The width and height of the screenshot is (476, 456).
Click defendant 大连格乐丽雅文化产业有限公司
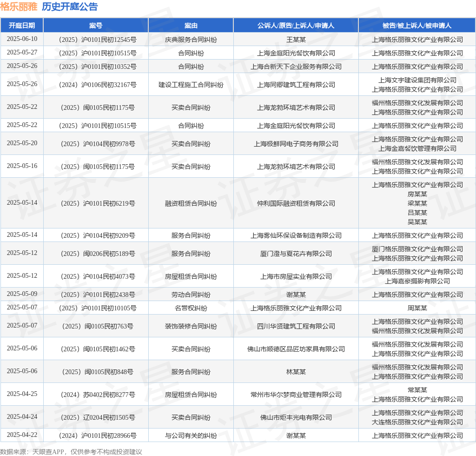click(417, 422)
